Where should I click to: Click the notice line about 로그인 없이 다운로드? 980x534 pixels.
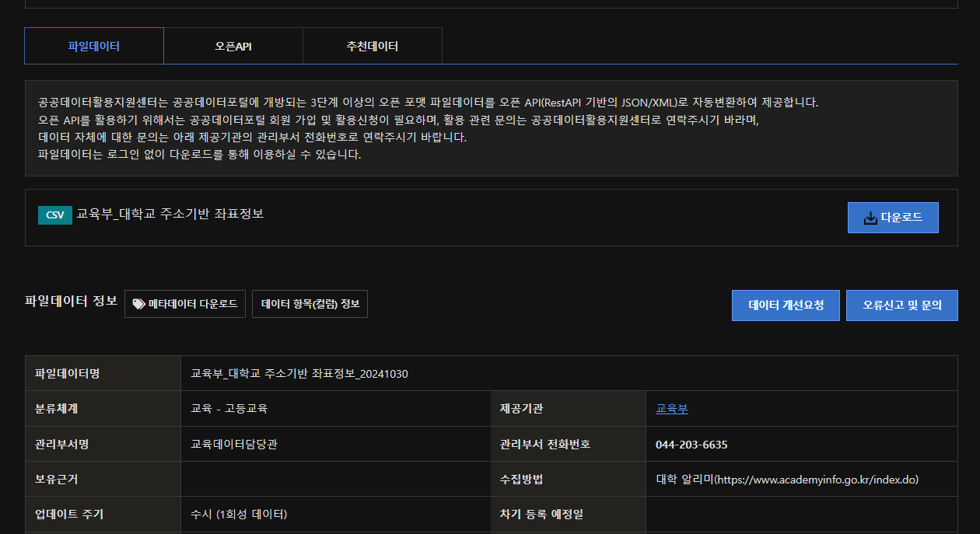click(200, 155)
